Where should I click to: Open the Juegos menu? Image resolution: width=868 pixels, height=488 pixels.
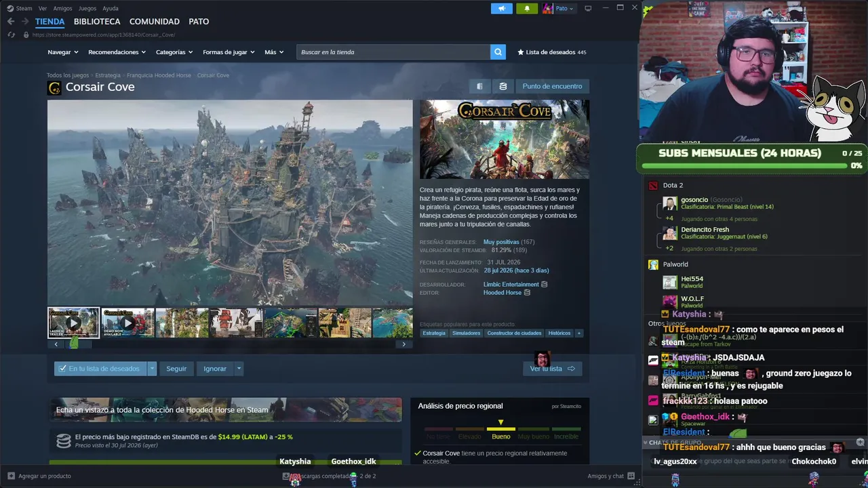pos(87,8)
